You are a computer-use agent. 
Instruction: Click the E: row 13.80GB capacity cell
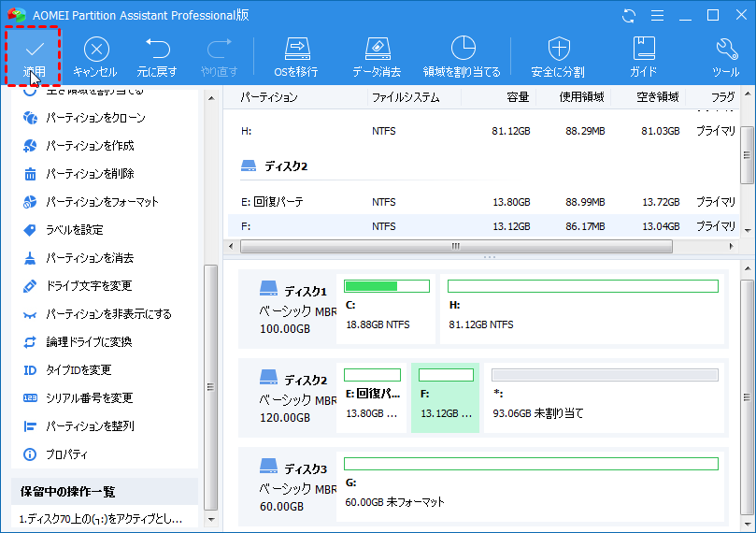click(511, 202)
